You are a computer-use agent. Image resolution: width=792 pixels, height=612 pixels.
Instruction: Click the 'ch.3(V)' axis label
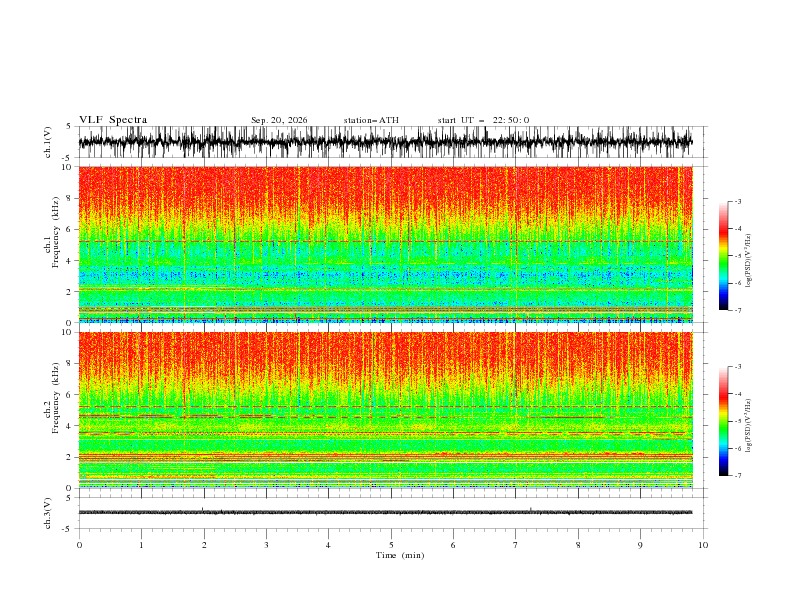click(x=47, y=513)
